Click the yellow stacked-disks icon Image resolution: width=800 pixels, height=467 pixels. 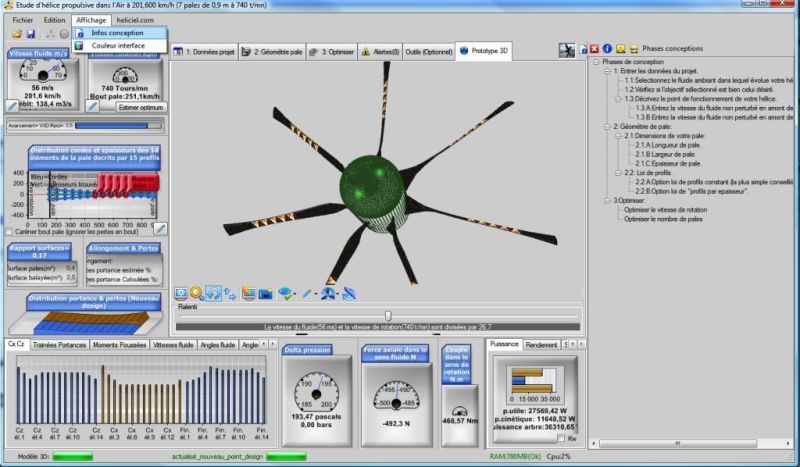tap(634, 50)
